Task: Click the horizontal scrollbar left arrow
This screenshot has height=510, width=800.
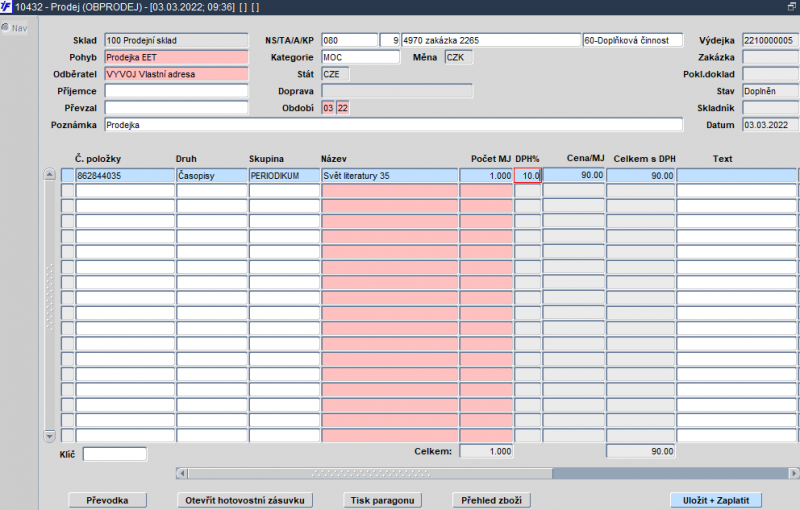Action: (x=182, y=473)
